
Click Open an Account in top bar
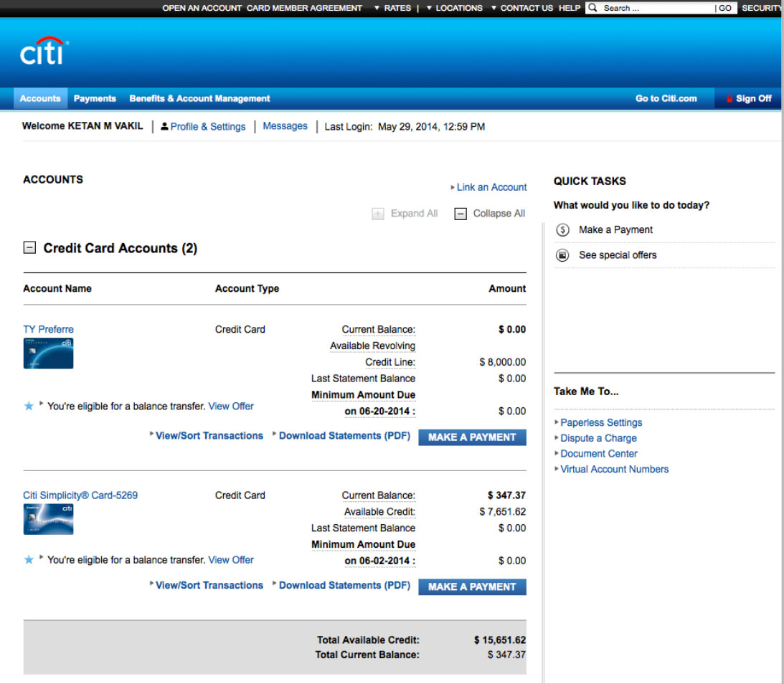tap(202, 8)
